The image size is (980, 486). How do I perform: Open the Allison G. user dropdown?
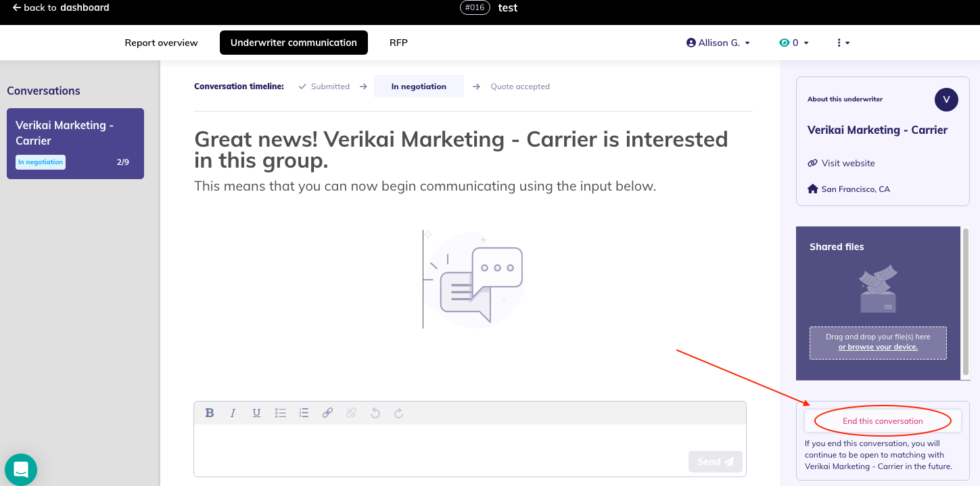(x=718, y=43)
